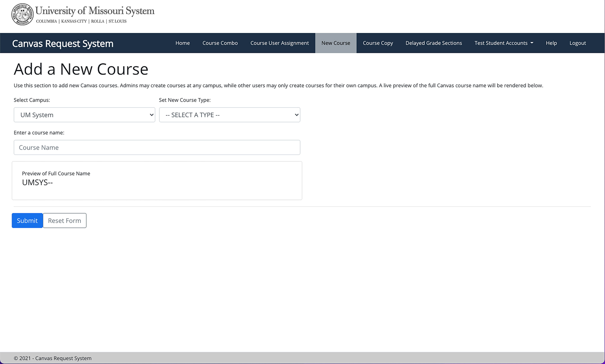The width and height of the screenshot is (605, 364).
Task: Open the Help page link
Action: pyautogui.click(x=551, y=43)
